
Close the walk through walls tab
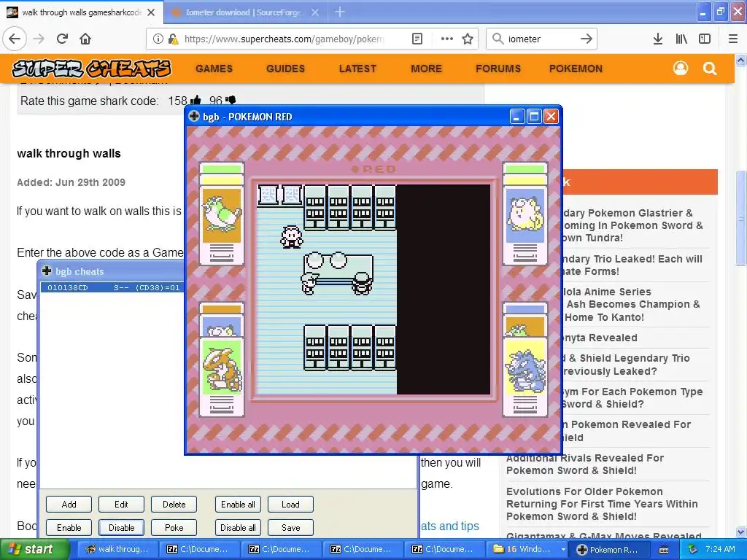[x=151, y=12]
